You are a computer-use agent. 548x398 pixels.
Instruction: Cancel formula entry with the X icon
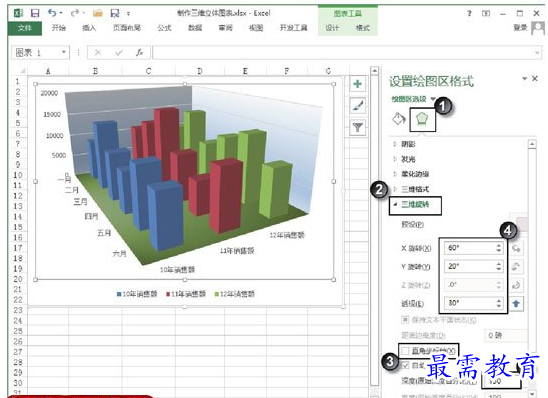tap(98, 53)
